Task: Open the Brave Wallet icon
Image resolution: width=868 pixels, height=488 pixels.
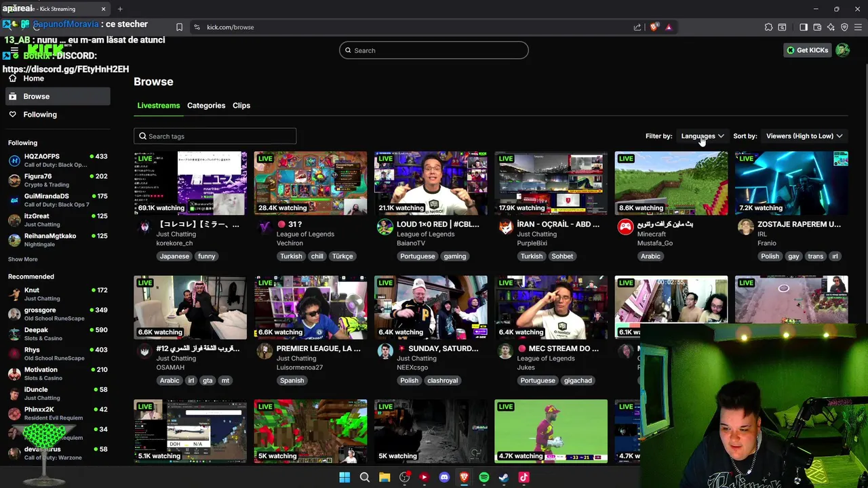Action: [x=817, y=27]
